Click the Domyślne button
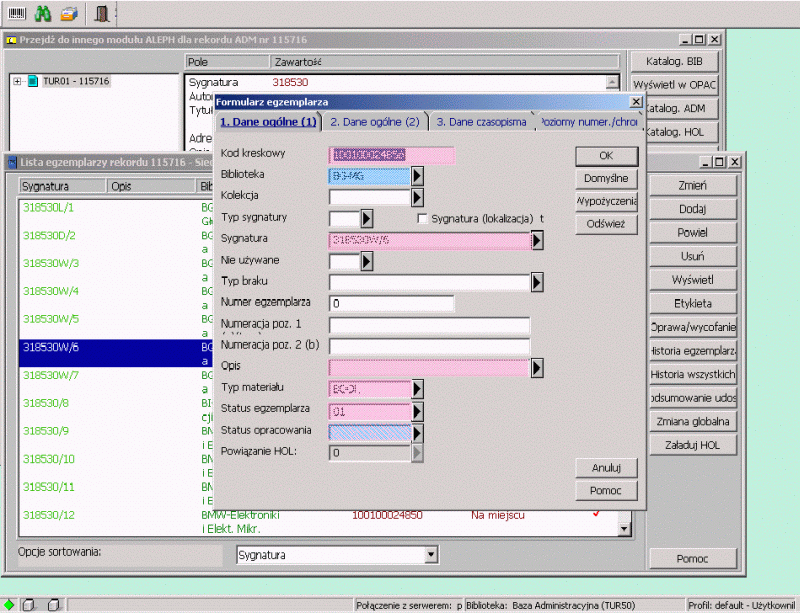This screenshot has height=613, width=800. click(x=606, y=179)
